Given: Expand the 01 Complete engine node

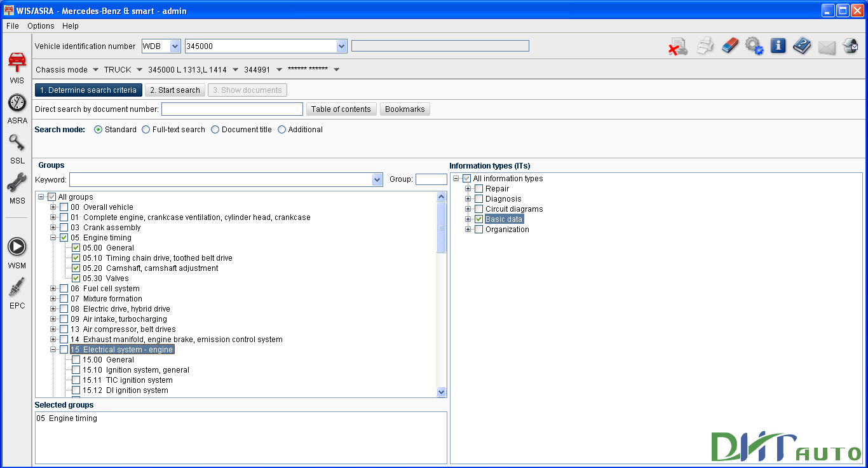Looking at the screenshot, I should (x=53, y=217).
